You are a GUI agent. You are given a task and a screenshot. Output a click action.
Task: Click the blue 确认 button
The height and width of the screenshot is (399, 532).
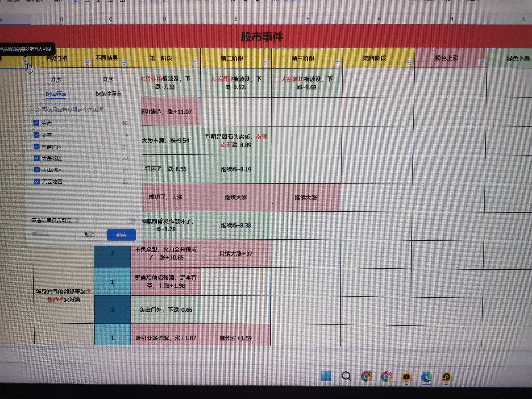click(x=121, y=235)
